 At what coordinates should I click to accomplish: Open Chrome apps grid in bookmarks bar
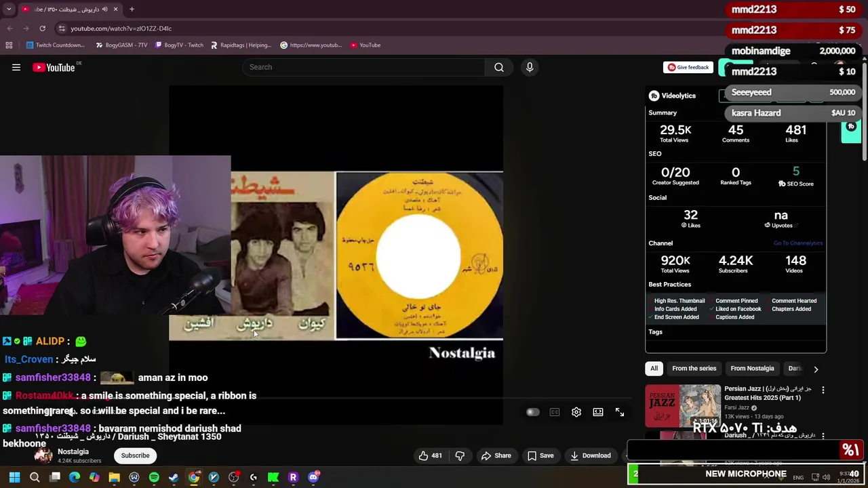tap(9, 45)
